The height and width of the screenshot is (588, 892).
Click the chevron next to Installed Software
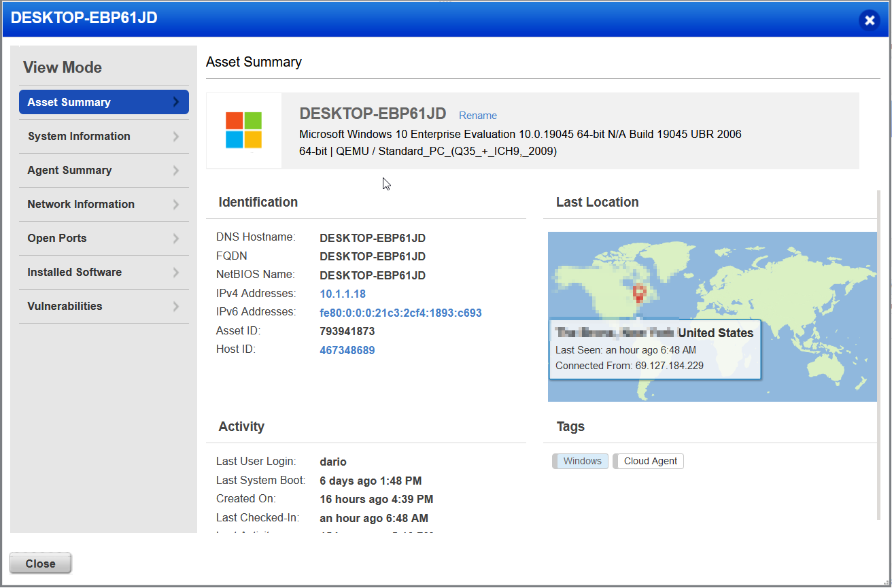176,272
